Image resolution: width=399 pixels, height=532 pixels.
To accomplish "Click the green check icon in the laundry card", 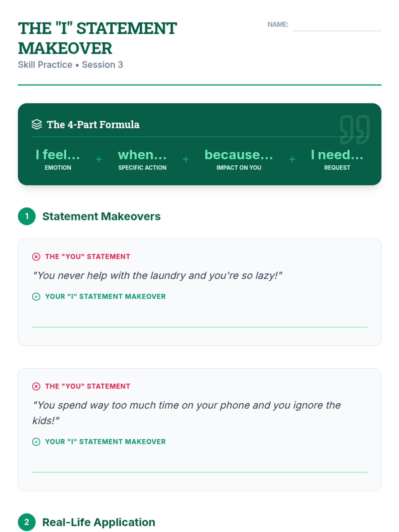I will [36, 297].
